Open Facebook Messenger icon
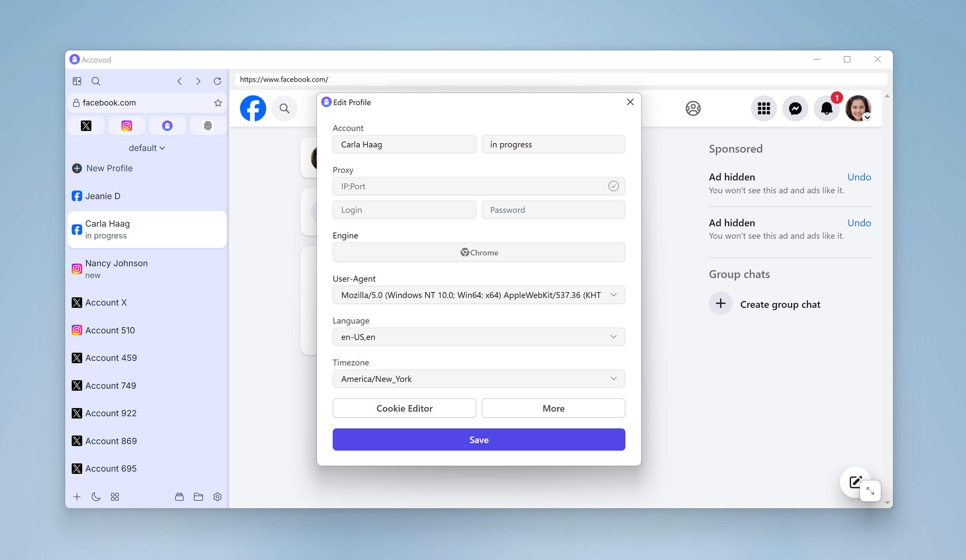This screenshot has height=560, width=966. [x=795, y=108]
